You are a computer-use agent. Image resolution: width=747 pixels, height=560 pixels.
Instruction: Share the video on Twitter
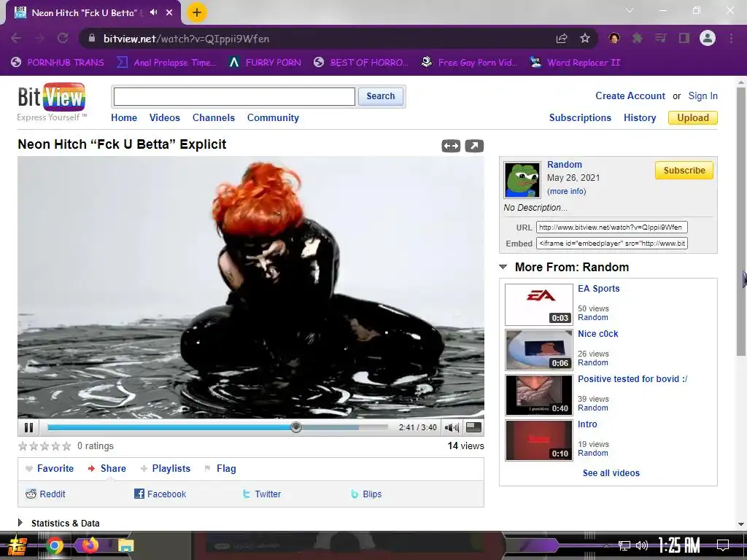[x=262, y=494]
